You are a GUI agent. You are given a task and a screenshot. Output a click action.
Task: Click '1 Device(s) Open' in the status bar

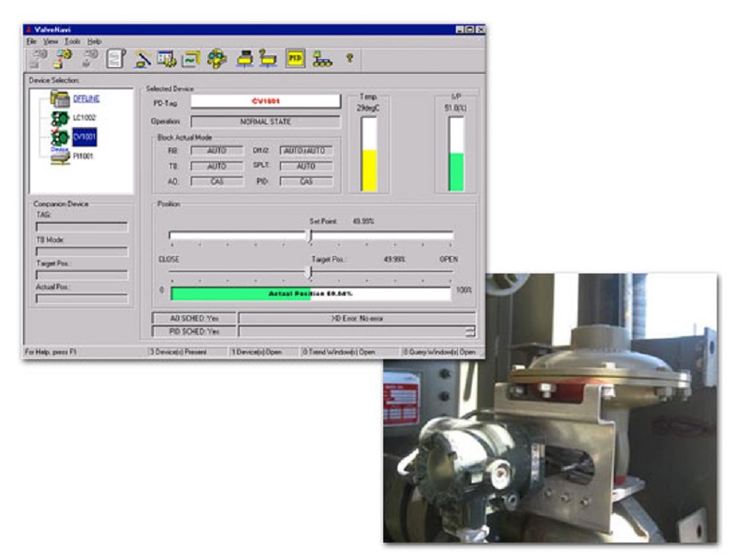click(x=257, y=352)
